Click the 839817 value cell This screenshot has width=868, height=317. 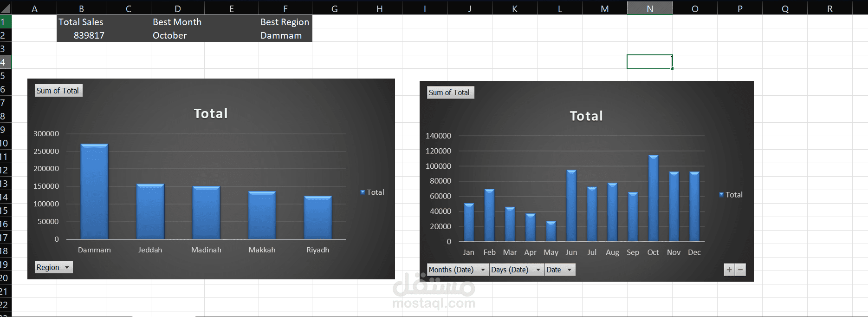click(81, 35)
